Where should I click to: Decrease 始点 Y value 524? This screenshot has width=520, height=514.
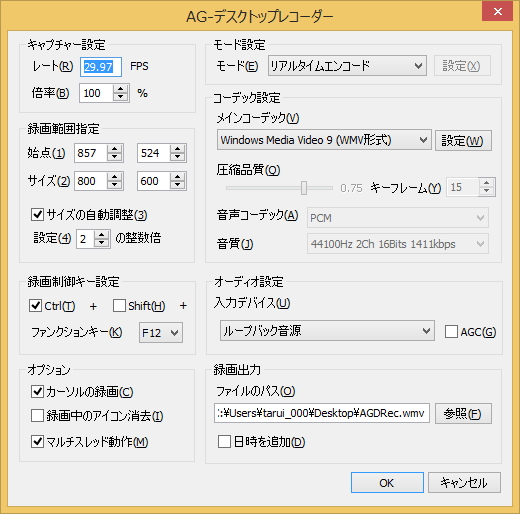click(177, 157)
